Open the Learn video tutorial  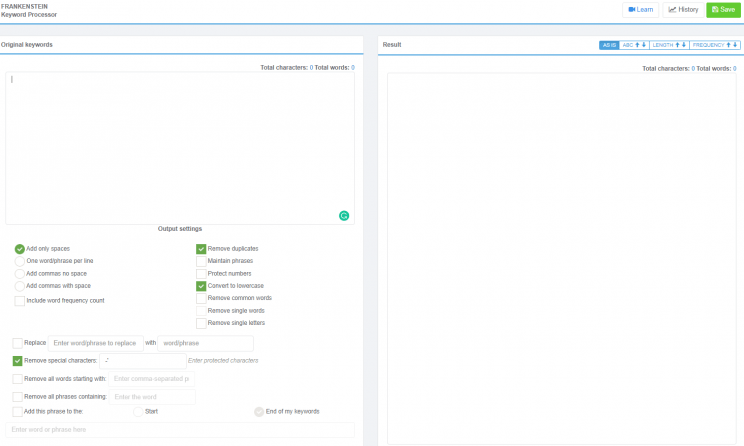pyautogui.click(x=641, y=9)
